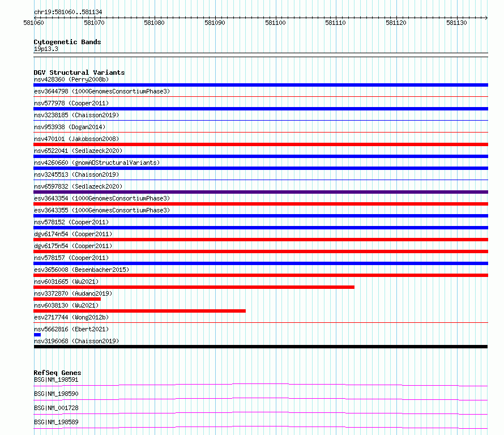Click the 19p13.3 cytogenetic band label
The image size is (504, 435).
click(x=46, y=49)
